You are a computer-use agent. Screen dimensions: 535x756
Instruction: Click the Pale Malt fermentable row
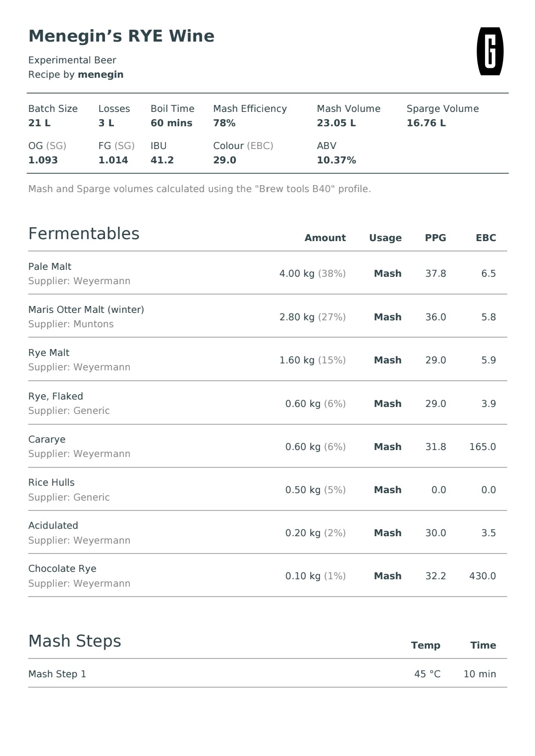tap(267, 273)
